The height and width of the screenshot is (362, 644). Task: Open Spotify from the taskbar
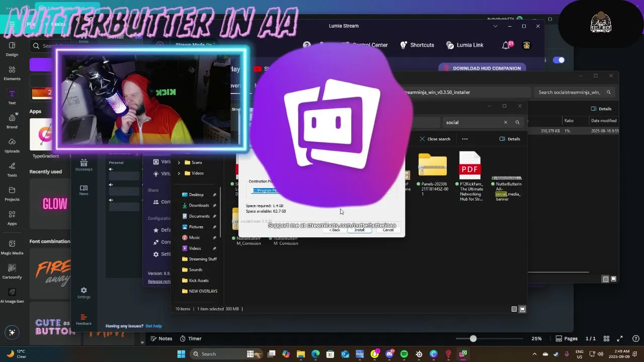click(404, 354)
